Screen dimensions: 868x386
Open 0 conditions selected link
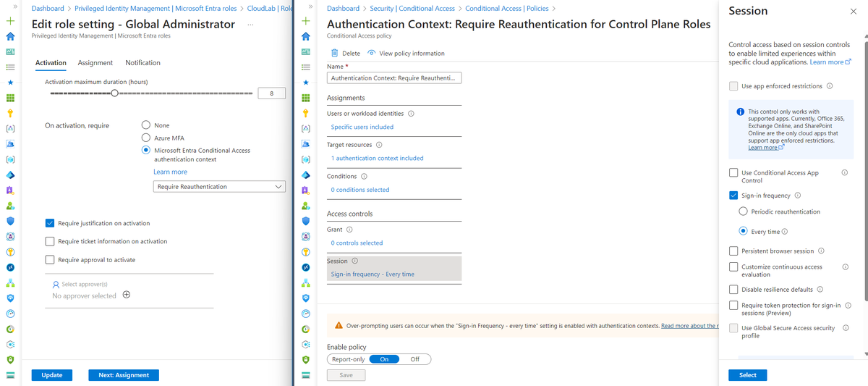tap(360, 190)
